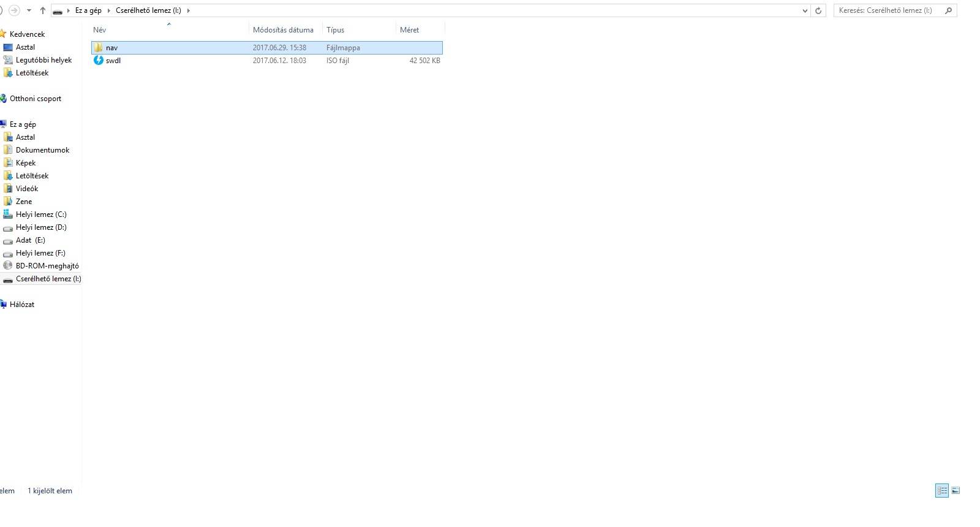Viewport: 980px width, 527px height.
Task: Sort files by Név column
Action: click(x=100, y=30)
